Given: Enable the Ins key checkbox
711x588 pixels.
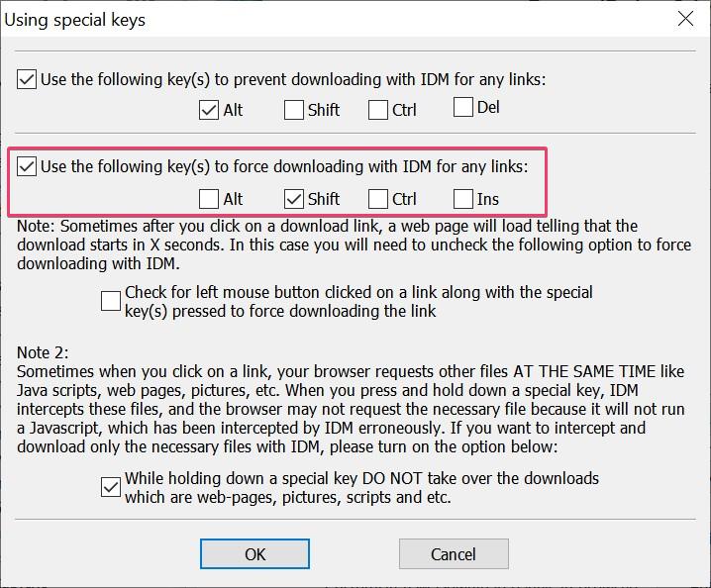Looking at the screenshot, I should click(463, 199).
